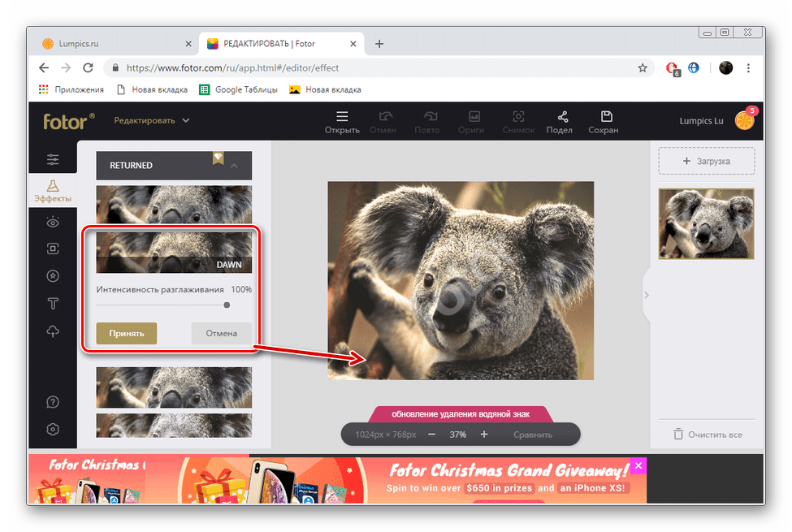This screenshot has height=532, width=792.
Task: Click the bookmark icon on RETURNED header
Action: pyautogui.click(x=219, y=158)
